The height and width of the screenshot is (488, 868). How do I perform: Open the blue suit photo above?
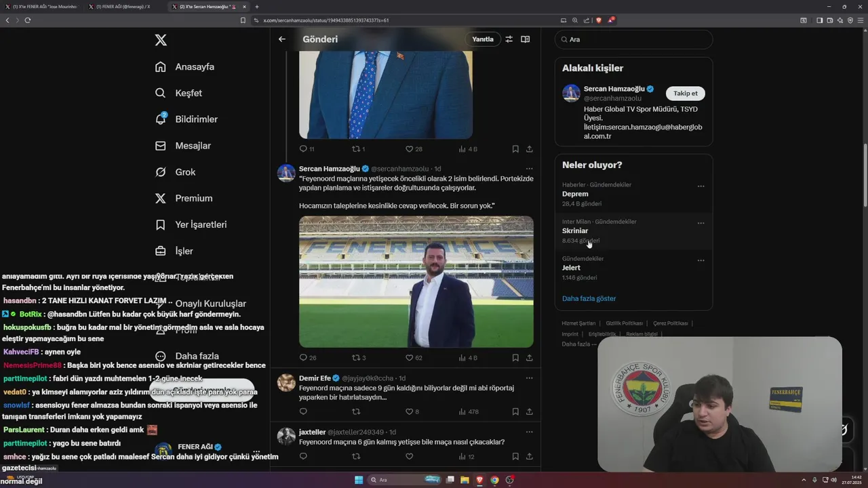(386, 95)
